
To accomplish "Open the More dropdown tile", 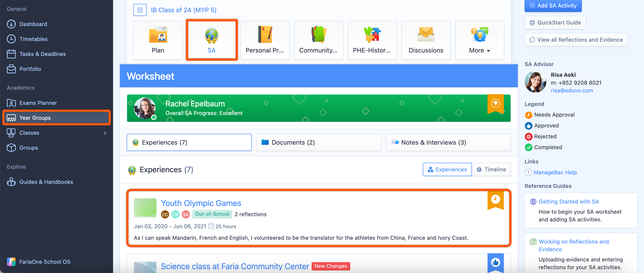I will 480,40.
